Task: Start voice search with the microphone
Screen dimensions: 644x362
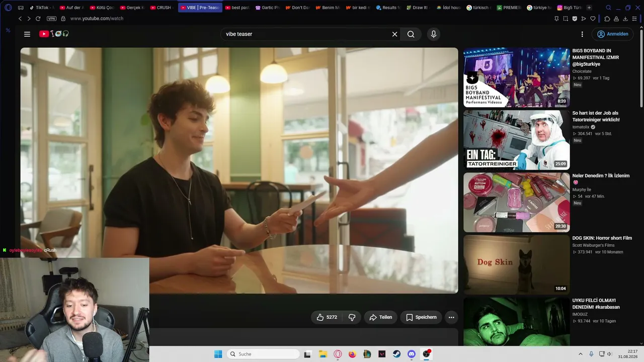Action: click(x=434, y=34)
